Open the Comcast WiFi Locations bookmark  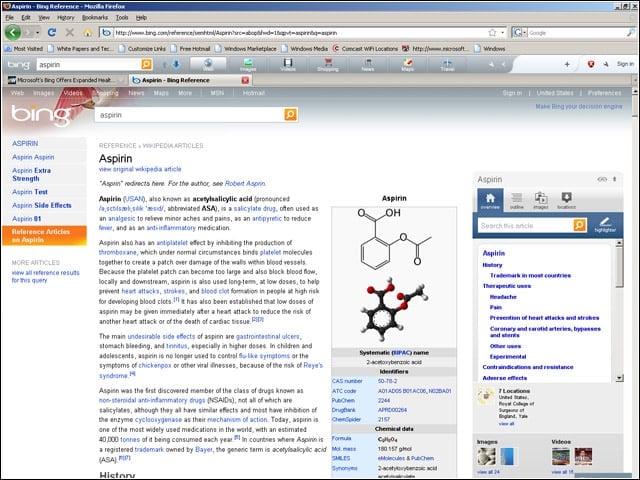coord(365,49)
